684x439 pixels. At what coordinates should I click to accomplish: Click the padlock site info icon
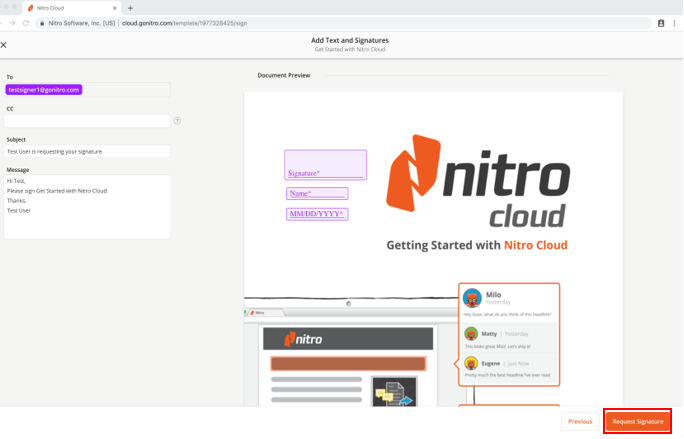42,23
